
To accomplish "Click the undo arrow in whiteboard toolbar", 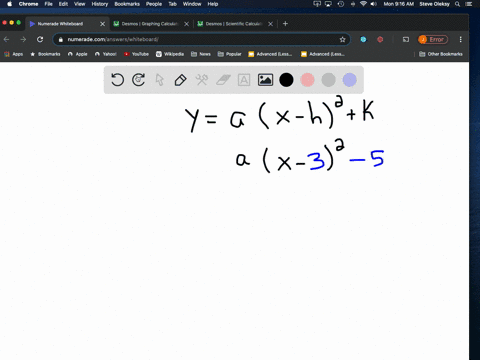I will pyautogui.click(x=117, y=80).
